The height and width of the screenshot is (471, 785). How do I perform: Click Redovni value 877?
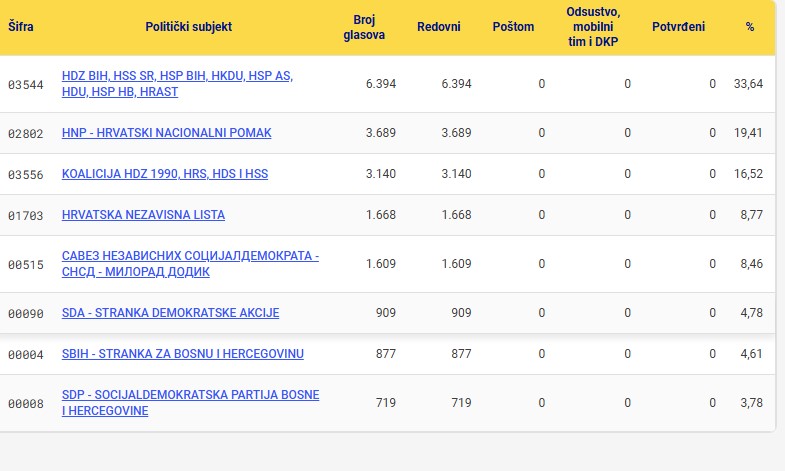(462, 354)
